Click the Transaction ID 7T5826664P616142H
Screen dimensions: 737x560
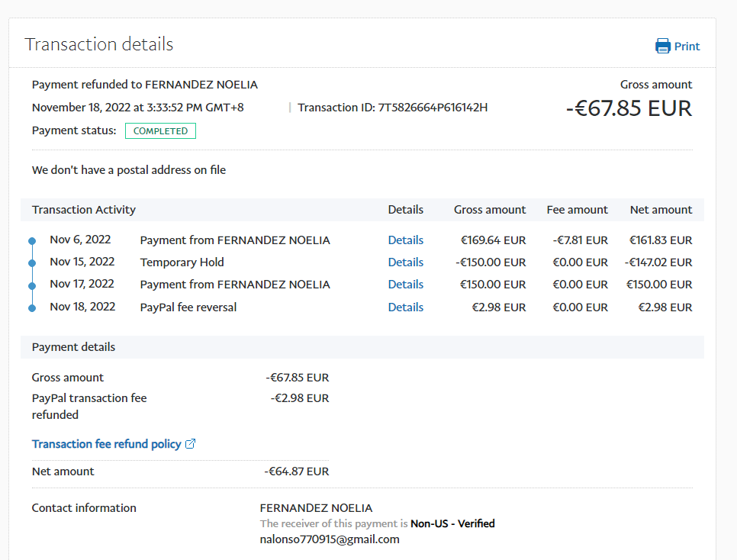point(433,108)
